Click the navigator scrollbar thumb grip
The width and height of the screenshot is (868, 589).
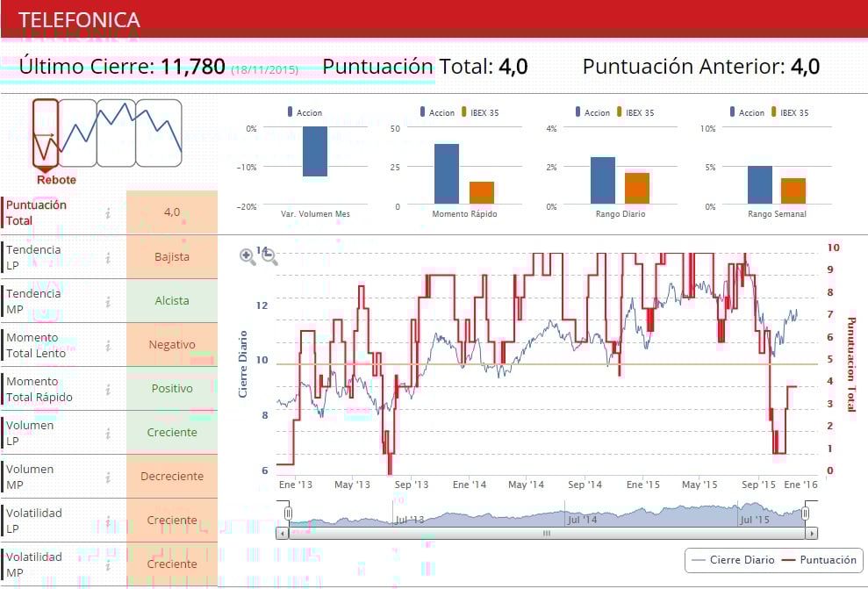coord(547,534)
